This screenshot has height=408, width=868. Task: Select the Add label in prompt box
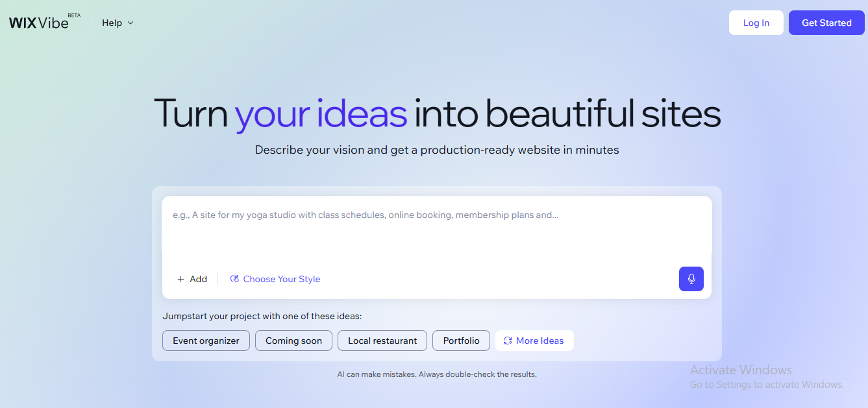pos(198,279)
